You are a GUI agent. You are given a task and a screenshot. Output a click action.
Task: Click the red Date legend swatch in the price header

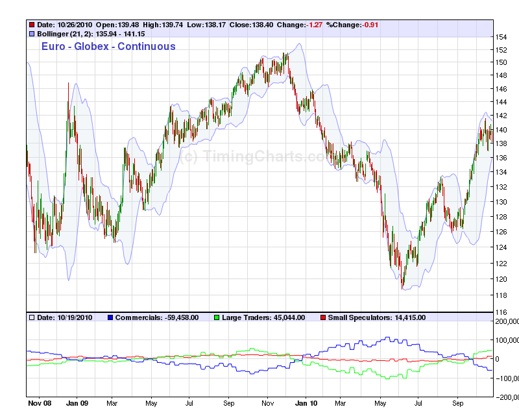click(32, 25)
